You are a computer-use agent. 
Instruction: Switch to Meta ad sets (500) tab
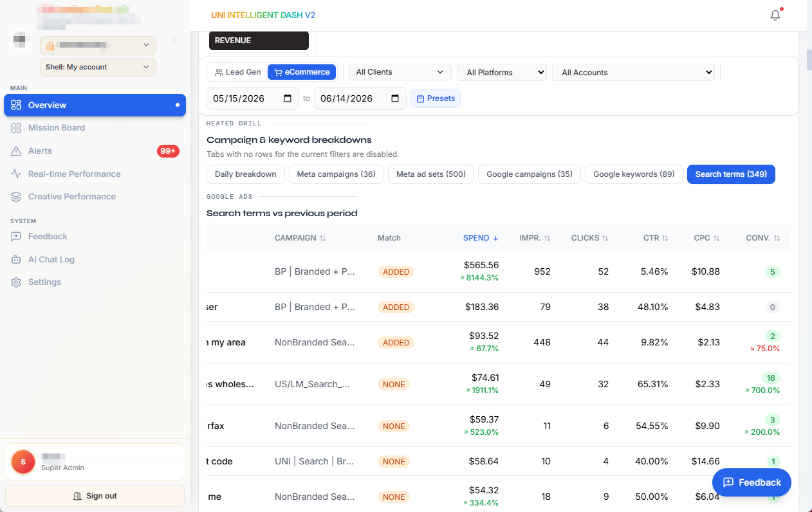[x=431, y=174]
